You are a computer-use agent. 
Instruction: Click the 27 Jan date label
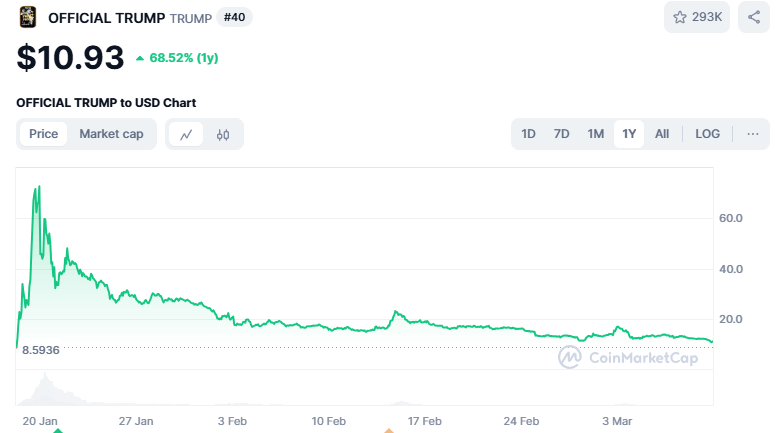[136, 421]
